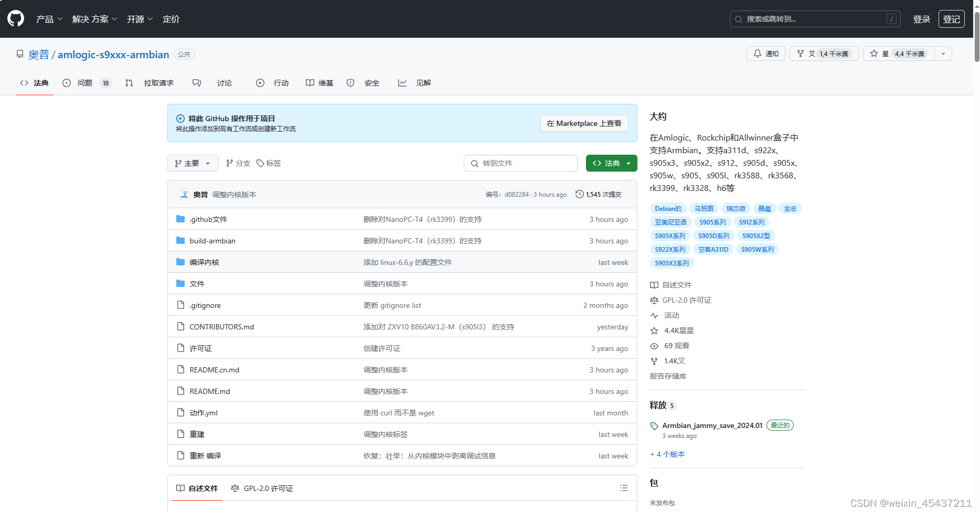Click the 活动 pulse icon
980x513 pixels.
point(654,316)
